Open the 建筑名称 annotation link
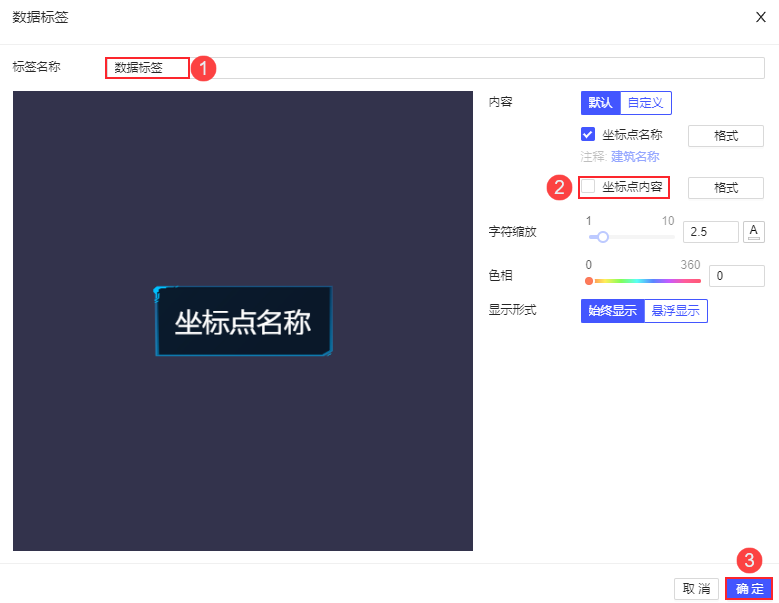Viewport: 779px width, 603px height. click(635, 157)
